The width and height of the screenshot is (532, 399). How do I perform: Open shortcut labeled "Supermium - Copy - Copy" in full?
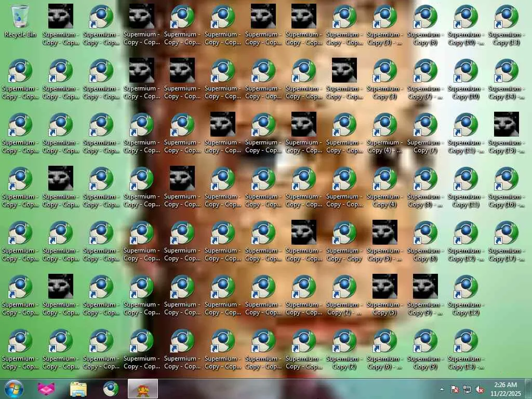pyautogui.click(x=344, y=241)
